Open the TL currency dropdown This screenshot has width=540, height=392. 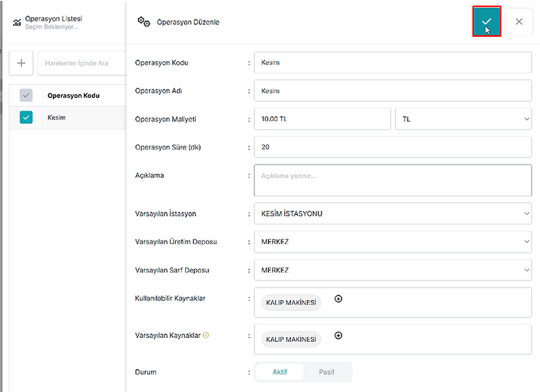(463, 119)
